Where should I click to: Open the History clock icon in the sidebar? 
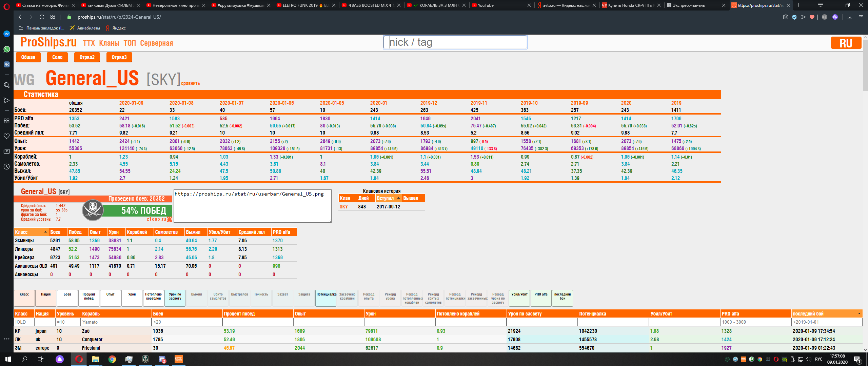[x=6, y=166]
